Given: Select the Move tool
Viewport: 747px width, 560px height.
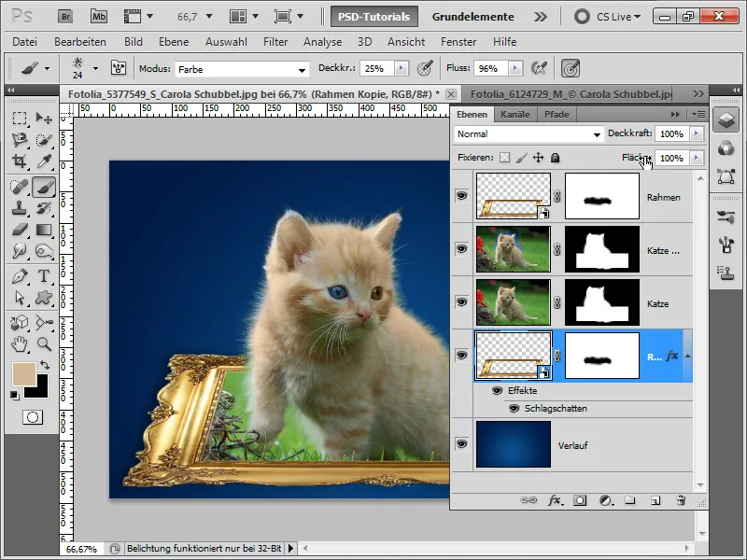Looking at the screenshot, I should pos(44,119).
